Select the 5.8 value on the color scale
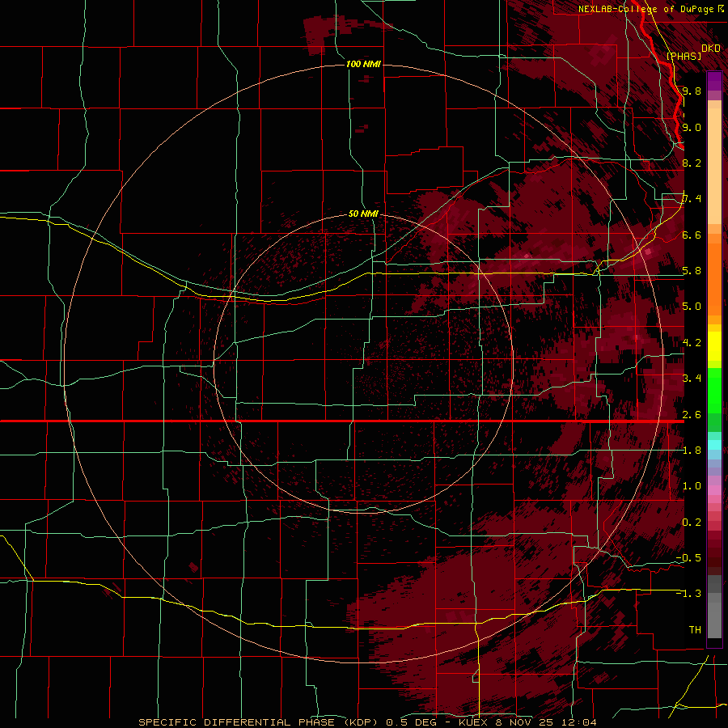728x728 pixels. (x=692, y=270)
